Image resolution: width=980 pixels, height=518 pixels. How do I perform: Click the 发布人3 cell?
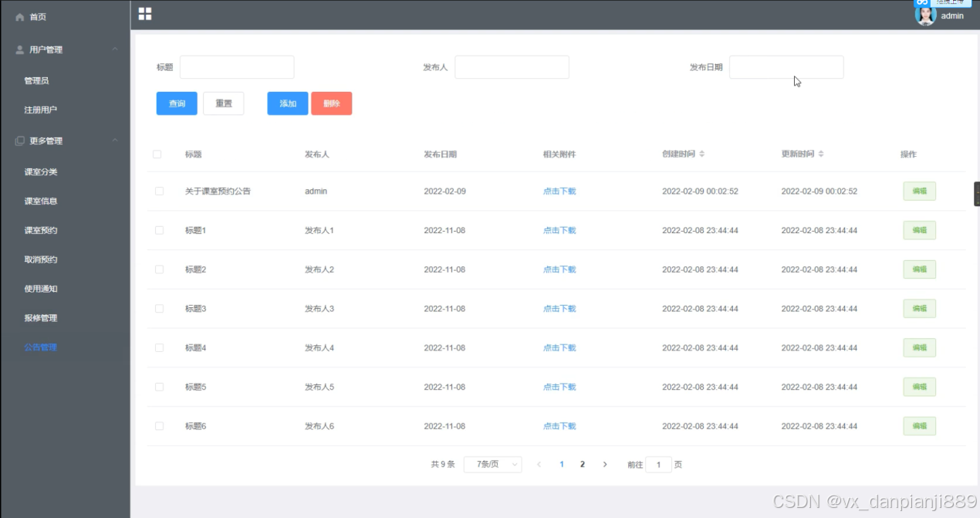319,308
